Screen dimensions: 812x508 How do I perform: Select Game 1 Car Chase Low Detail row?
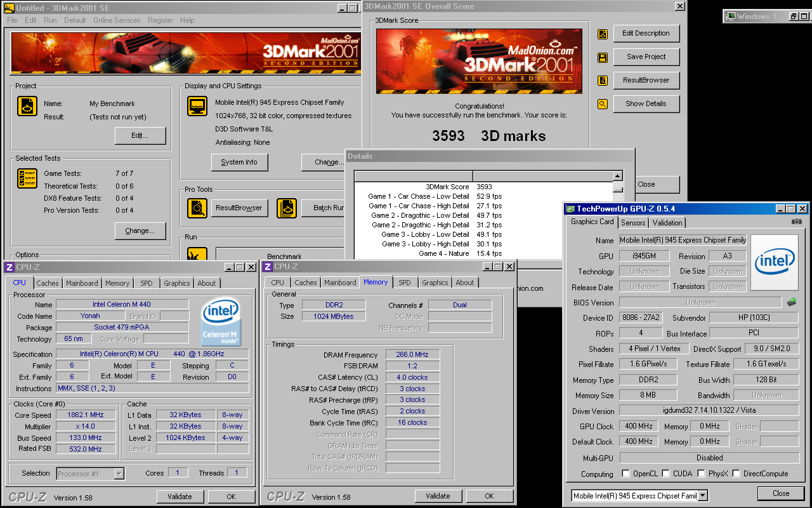pyautogui.click(x=483, y=196)
